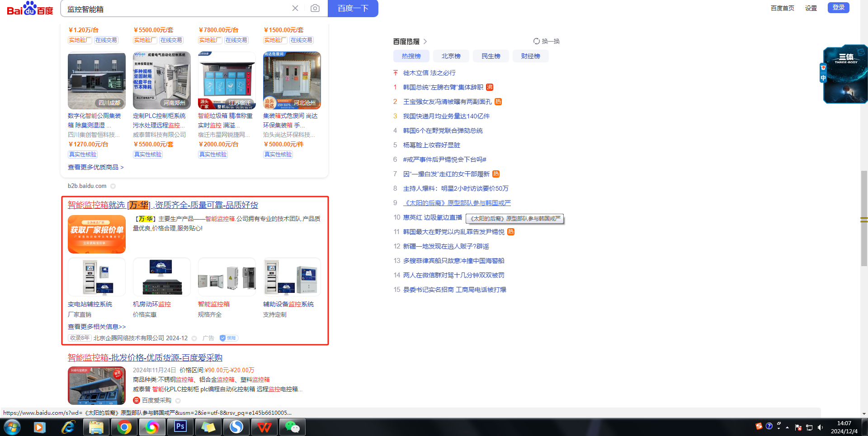Switch to the 北京榜 tab

coord(451,56)
